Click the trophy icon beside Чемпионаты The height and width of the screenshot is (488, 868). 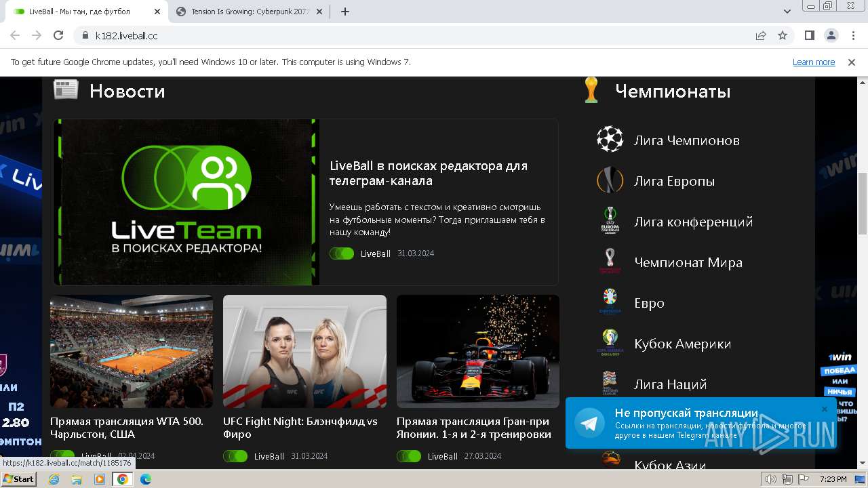[x=591, y=90]
